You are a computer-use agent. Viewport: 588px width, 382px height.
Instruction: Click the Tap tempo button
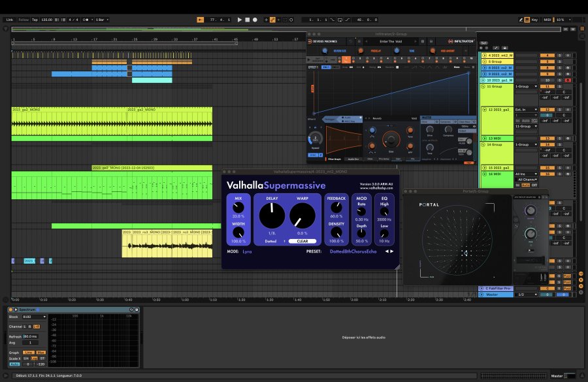point(35,20)
